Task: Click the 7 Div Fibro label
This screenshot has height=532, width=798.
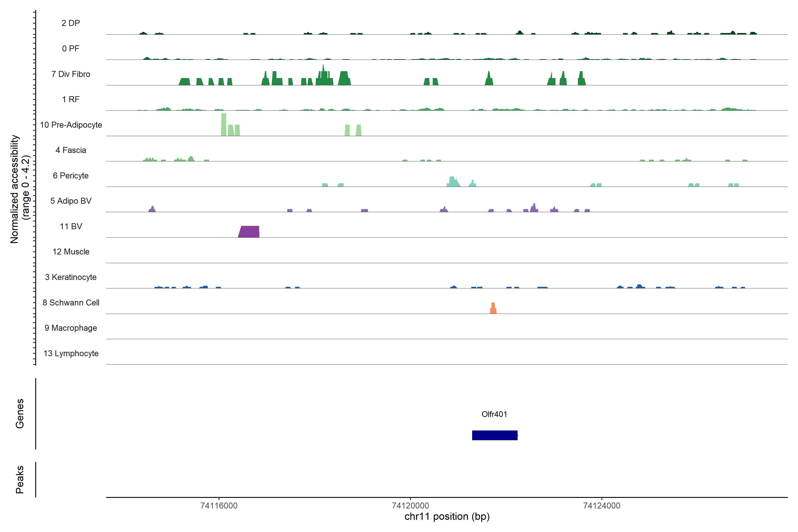Action: coord(70,74)
